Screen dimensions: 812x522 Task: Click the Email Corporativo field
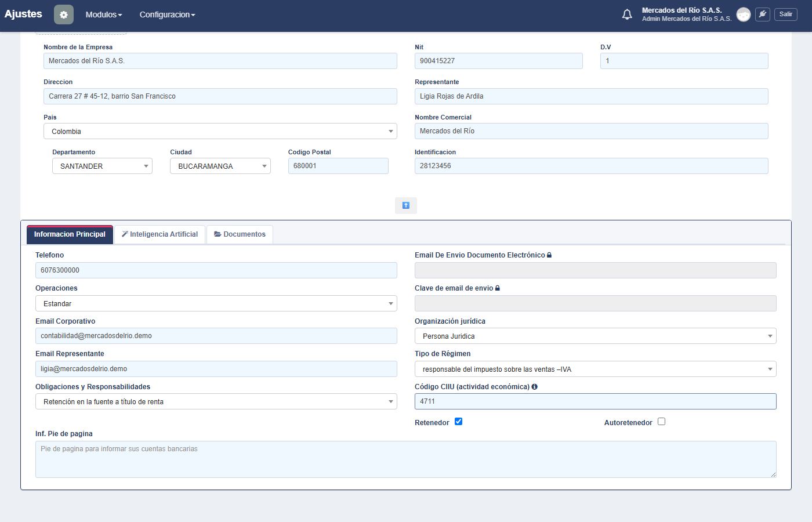216,336
